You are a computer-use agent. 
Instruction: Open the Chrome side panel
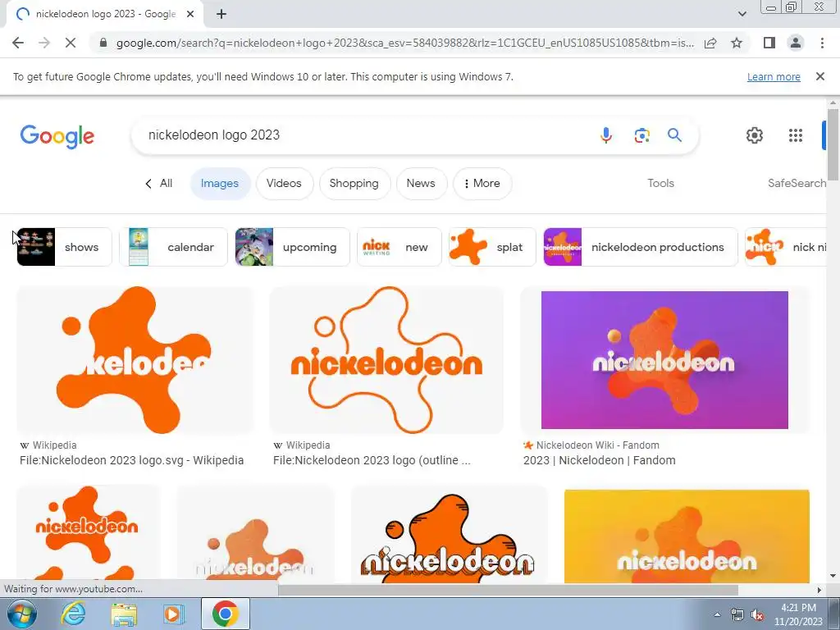769,43
